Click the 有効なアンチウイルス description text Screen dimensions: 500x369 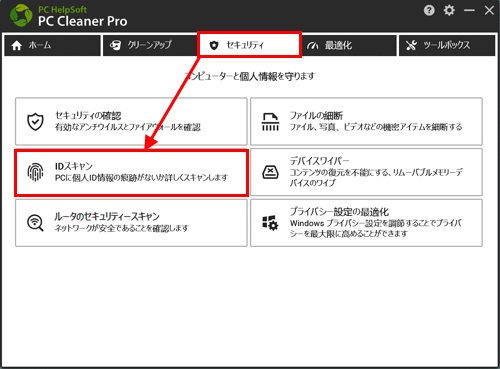128,127
